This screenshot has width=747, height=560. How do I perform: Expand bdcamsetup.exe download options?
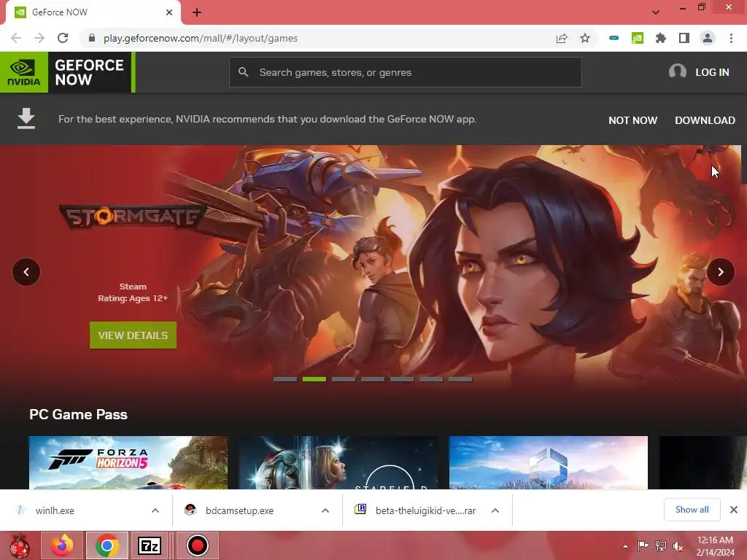325,510
